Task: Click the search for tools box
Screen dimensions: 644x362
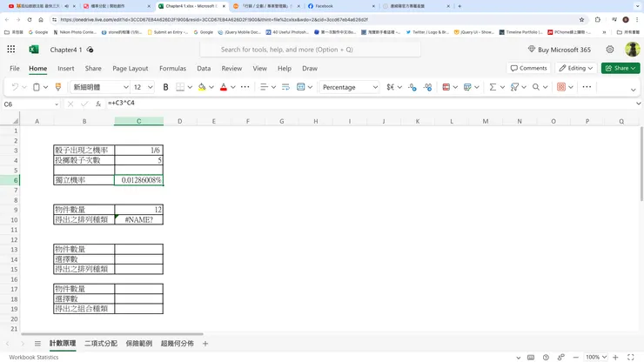Action: tap(310, 50)
